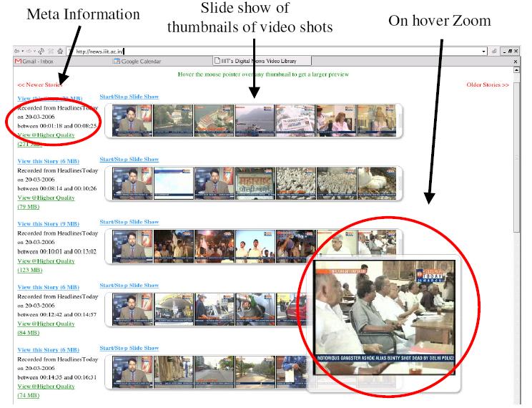Viewport: 532px width, 408px height.
Task: Toggle Start/Stop Slide Show for first story
Action: 129,97
